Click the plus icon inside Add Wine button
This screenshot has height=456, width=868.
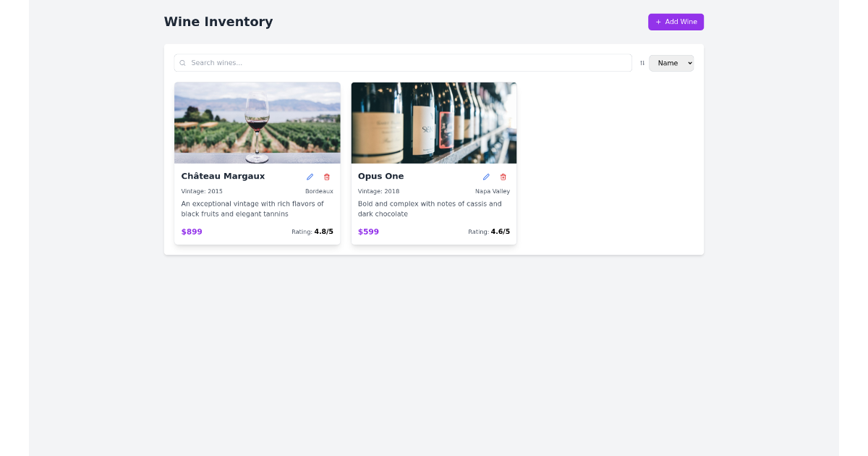click(x=657, y=22)
